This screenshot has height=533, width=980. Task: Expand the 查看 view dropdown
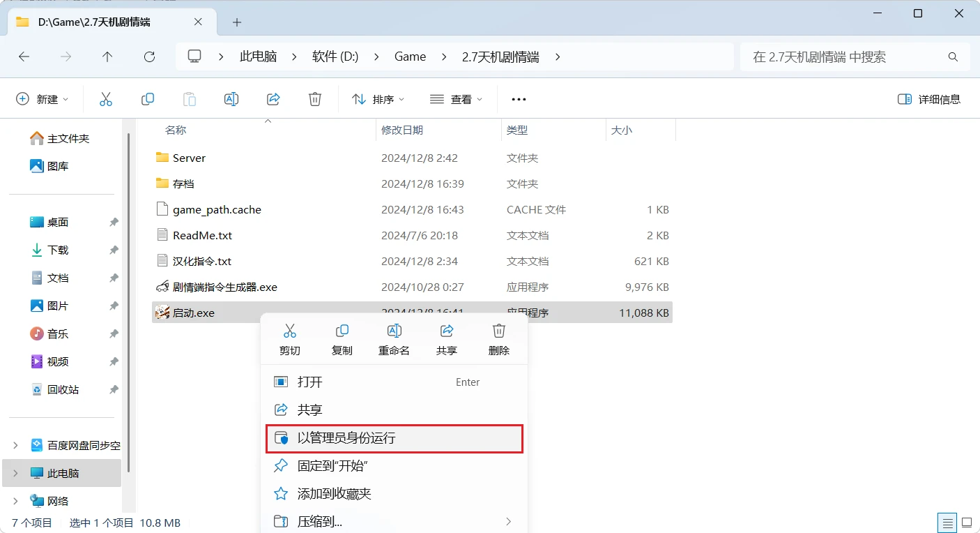click(457, 98)
